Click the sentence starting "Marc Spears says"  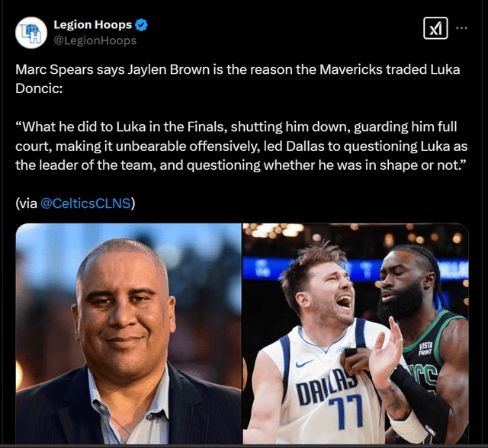coord(237,79)
